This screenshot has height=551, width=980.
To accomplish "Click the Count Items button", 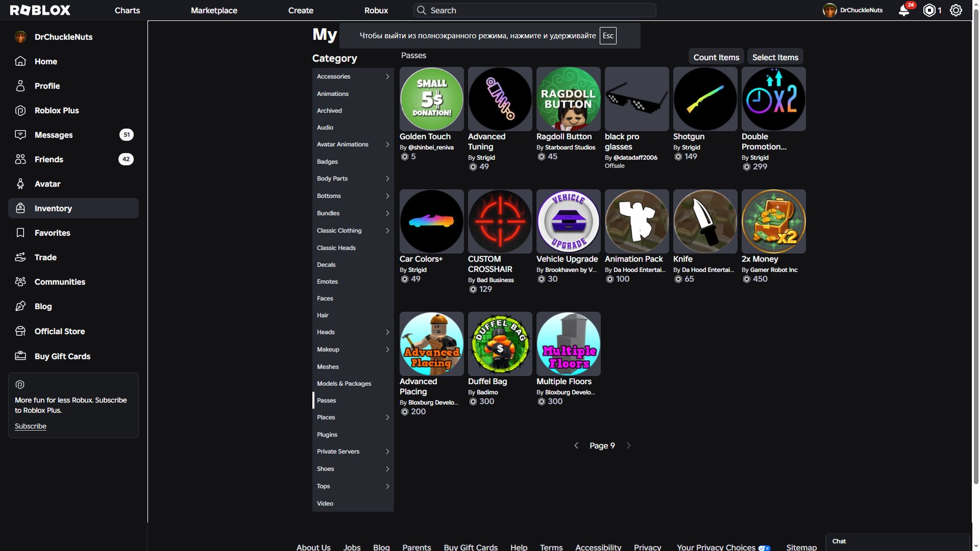I will 716,57.
